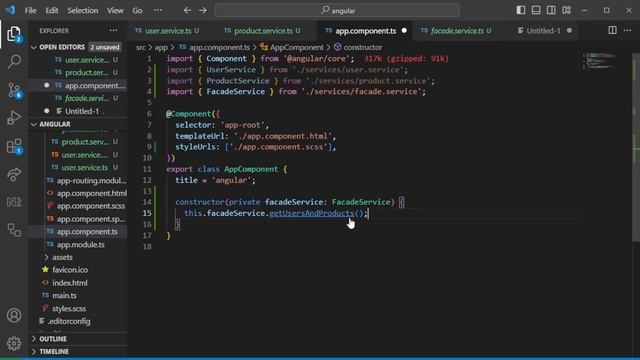Screen dimensions: 640x360
Task: Open the Selection menu
Action: [83, 11]
